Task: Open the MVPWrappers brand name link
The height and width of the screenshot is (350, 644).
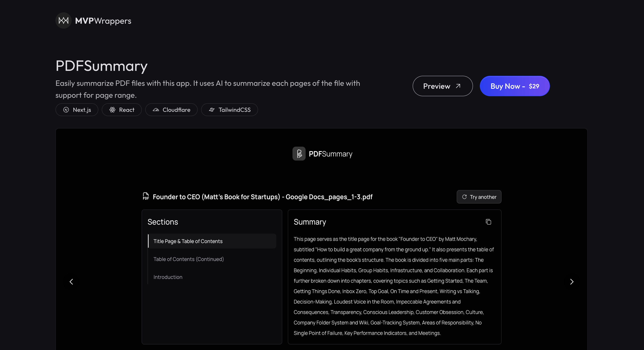Action: coord(103,21)
